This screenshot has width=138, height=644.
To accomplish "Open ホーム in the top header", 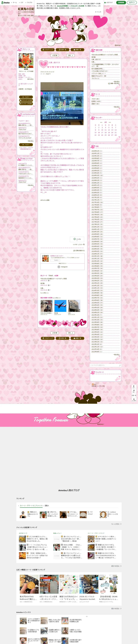I will [15, 2].
